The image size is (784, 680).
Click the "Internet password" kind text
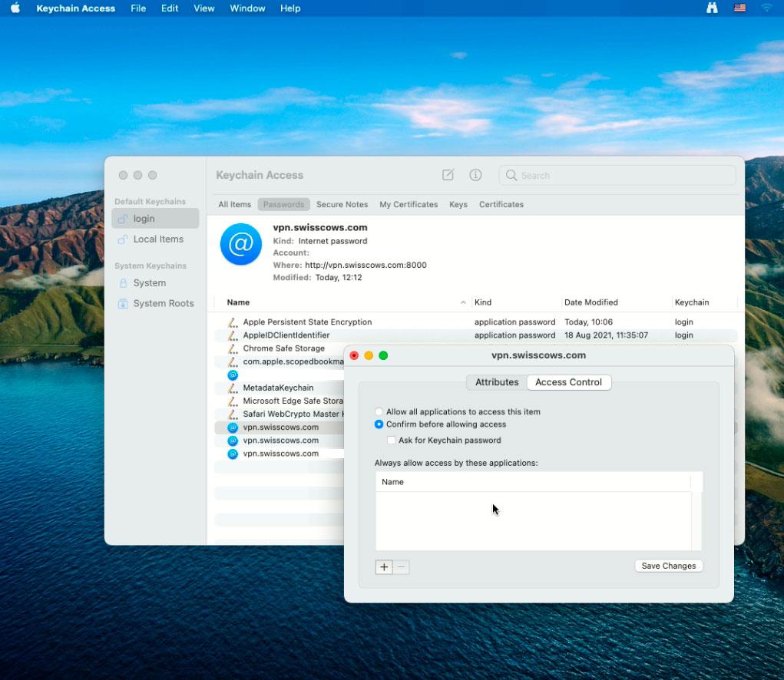point(332,241)
